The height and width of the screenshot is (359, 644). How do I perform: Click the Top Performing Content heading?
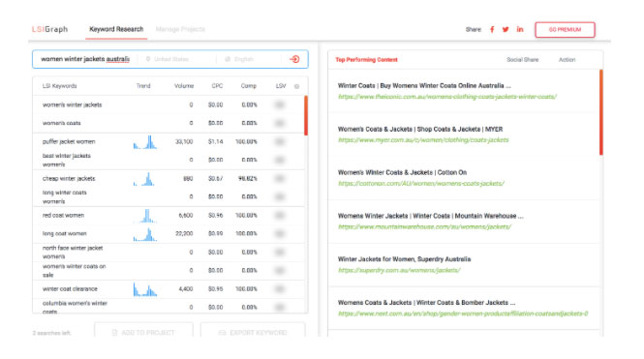pyautogui.click(x=366, y=59)
